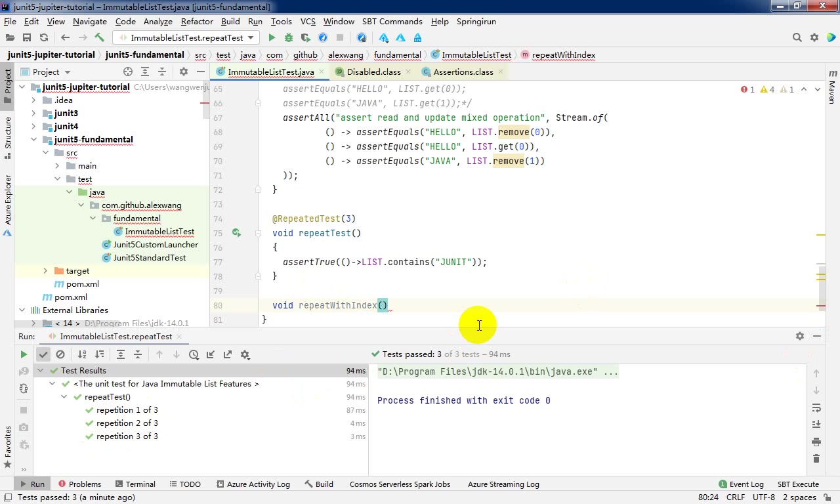Rerun tests in the Run panel
840x504 pixels.
pyautogui.click(x=24, y=354)
